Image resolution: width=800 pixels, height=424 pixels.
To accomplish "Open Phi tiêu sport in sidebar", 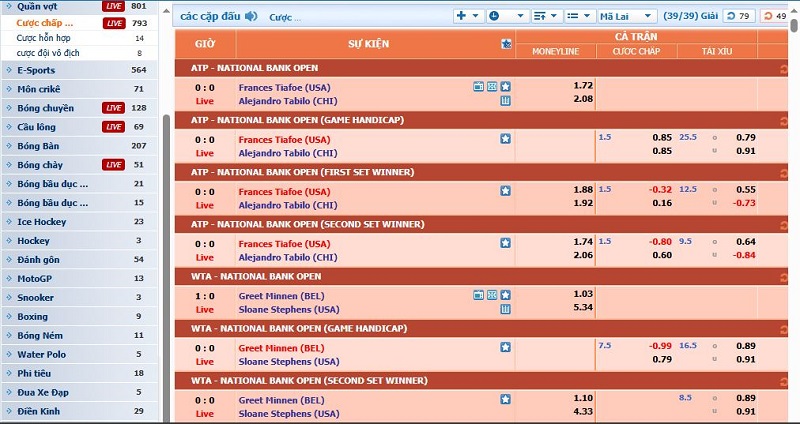I will (34, 373).
